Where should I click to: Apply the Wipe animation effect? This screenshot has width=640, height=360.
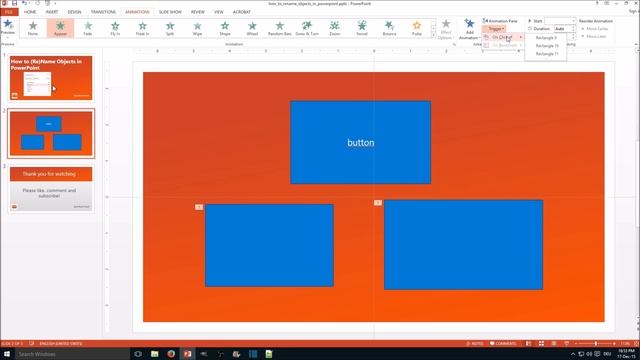[x=197, y=28]
